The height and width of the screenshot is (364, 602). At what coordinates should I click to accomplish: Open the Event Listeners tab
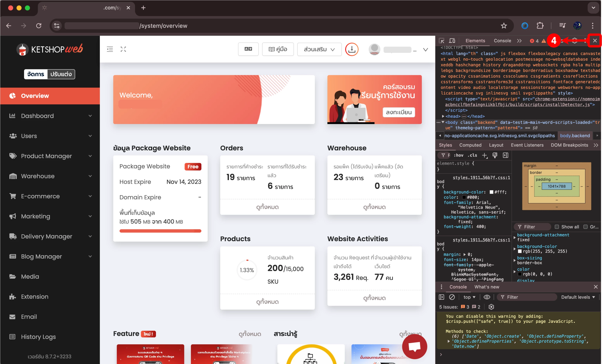pos(527,145)
